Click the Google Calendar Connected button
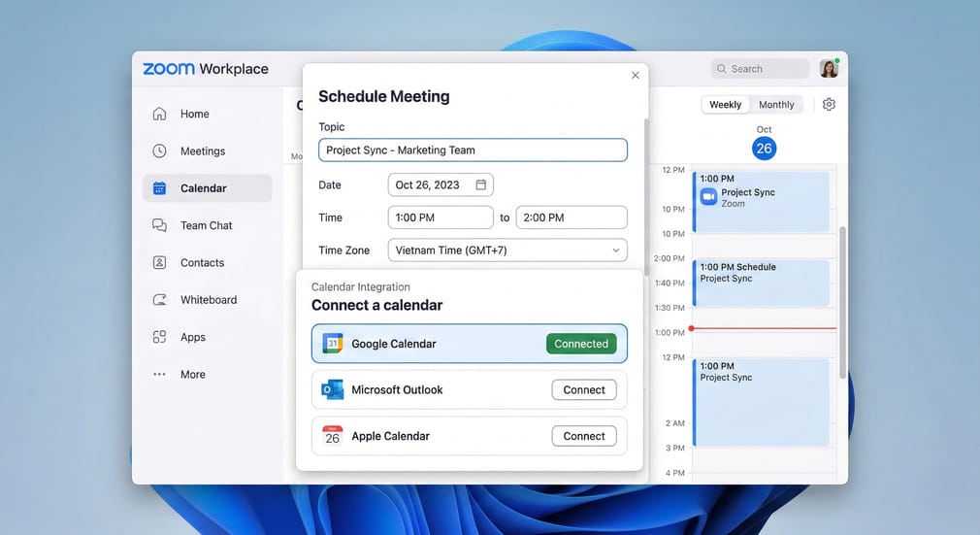 click(x=581, y=344)
